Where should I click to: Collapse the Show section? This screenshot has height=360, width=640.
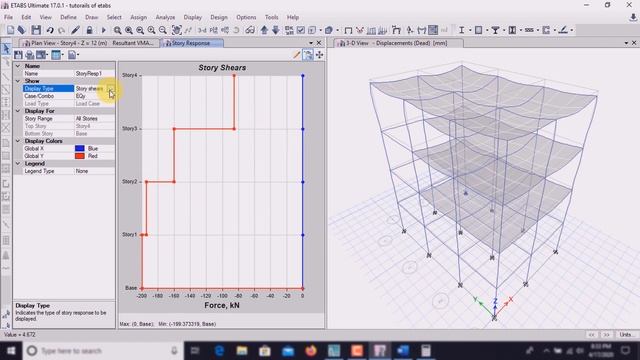[18, 81]
